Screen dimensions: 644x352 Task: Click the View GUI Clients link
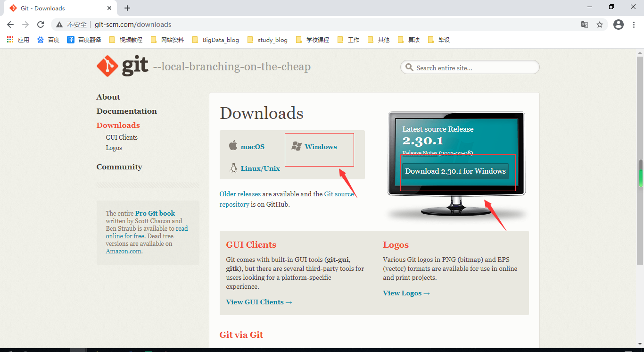pos(259,302)
